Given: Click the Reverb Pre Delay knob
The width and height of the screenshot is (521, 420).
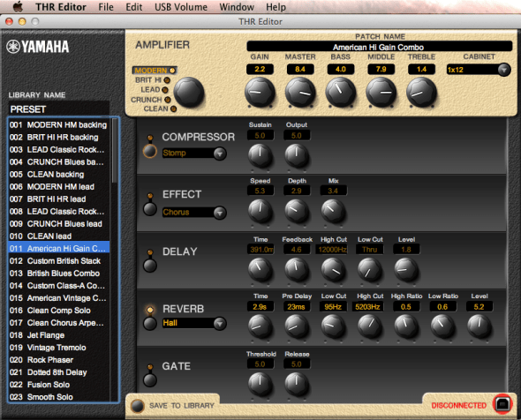Looking at the screenshot, I should click(297, 326).
